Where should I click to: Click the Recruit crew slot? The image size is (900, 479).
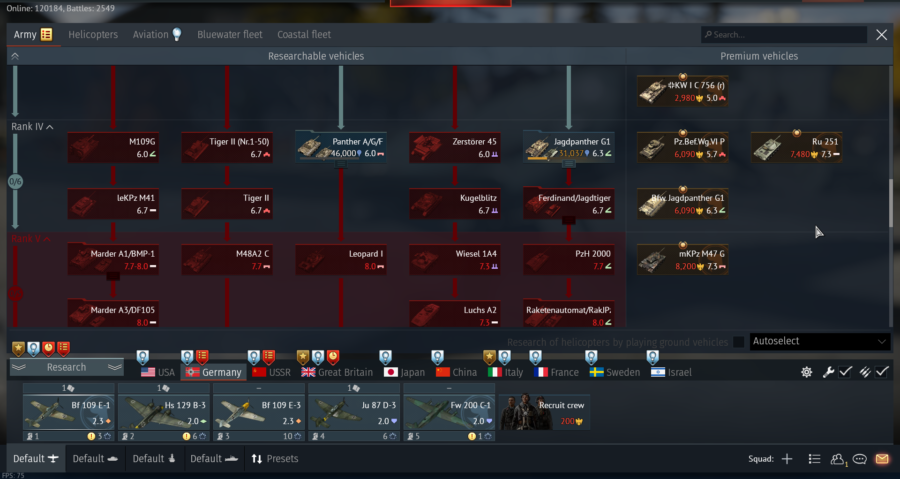click(546, 410)
